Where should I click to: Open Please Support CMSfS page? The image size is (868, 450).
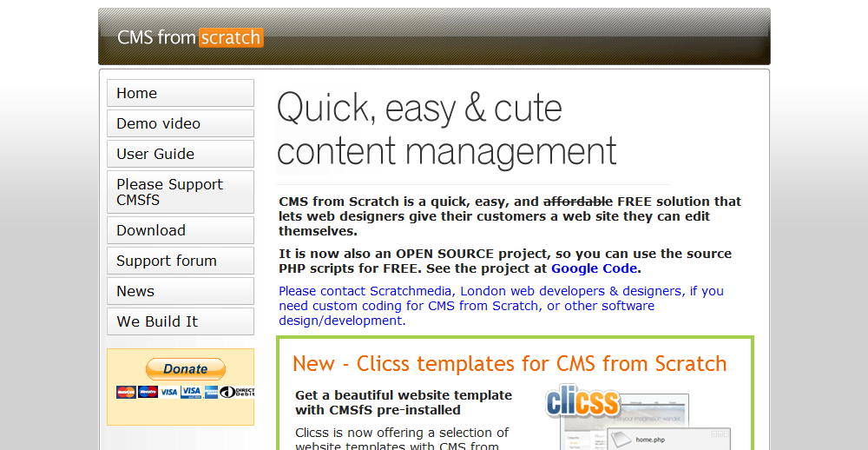pyautogui.click(x=181, y=192)
